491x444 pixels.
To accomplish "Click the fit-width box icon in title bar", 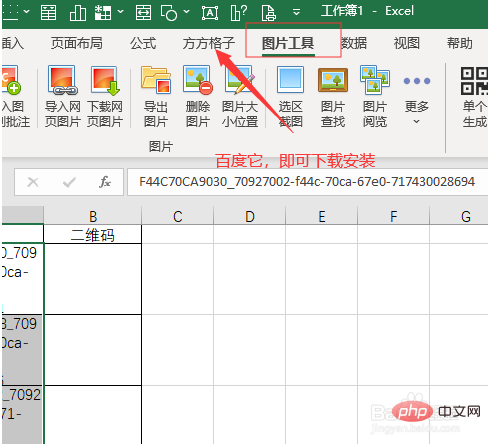I will point(143,13).
